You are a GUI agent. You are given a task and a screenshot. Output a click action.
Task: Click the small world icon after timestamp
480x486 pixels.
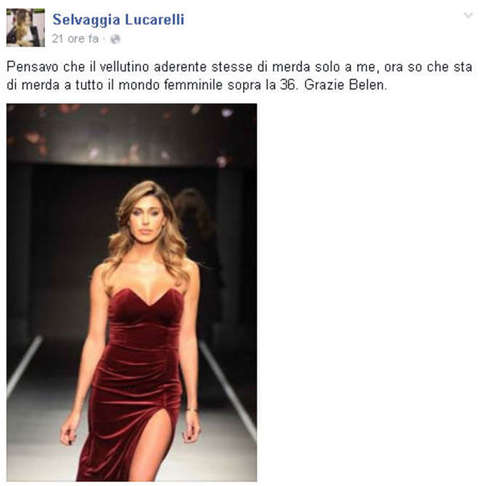115,39
